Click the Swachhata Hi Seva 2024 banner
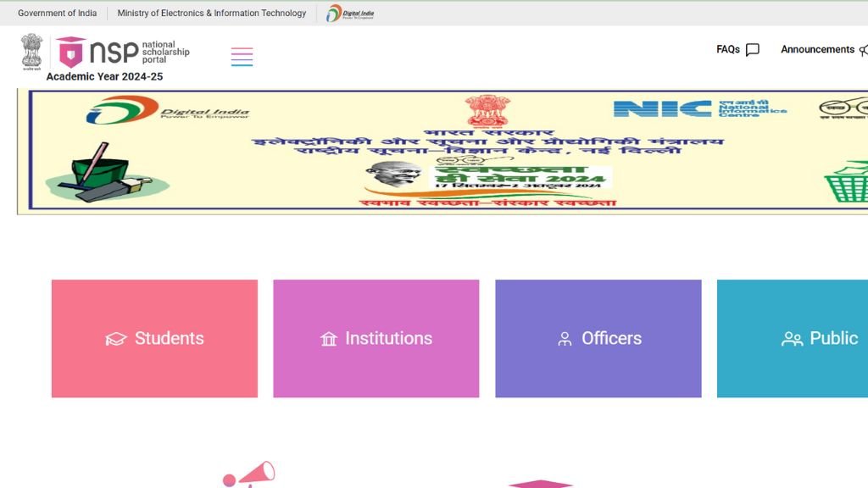Viewport: 868px width, 488px height. (x=442, y=151)
